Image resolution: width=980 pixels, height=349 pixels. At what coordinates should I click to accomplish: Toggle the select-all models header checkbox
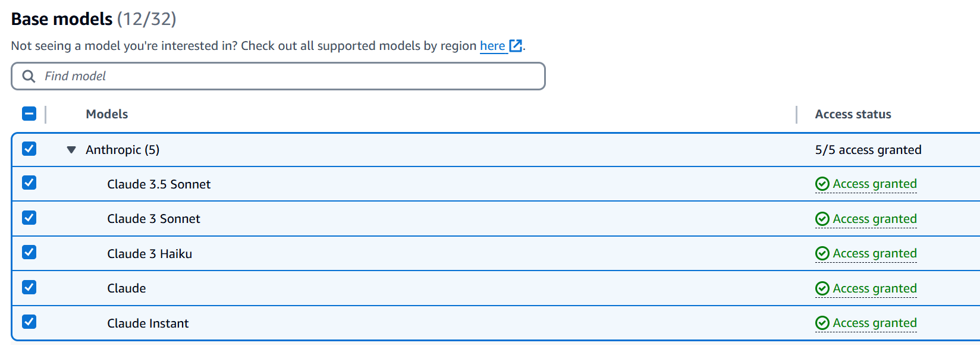tap(29, 114)
